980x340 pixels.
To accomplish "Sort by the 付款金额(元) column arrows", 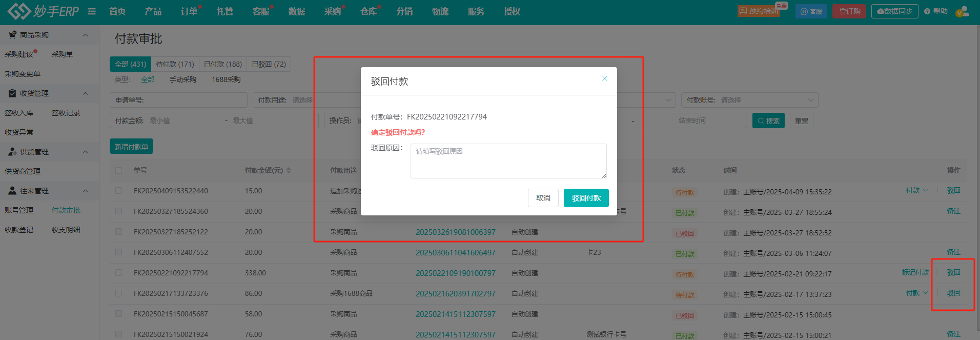I will [x=289, y=170].
